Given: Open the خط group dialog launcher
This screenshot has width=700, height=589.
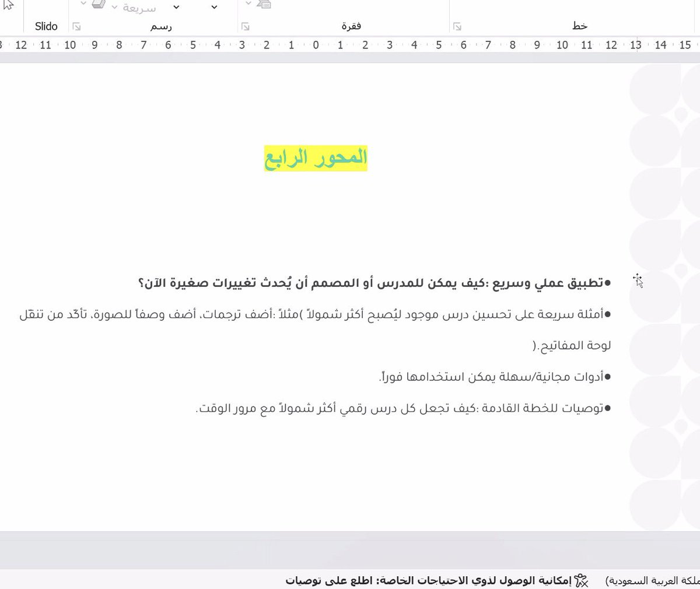Looking at the screenshot, I should 457,26.
